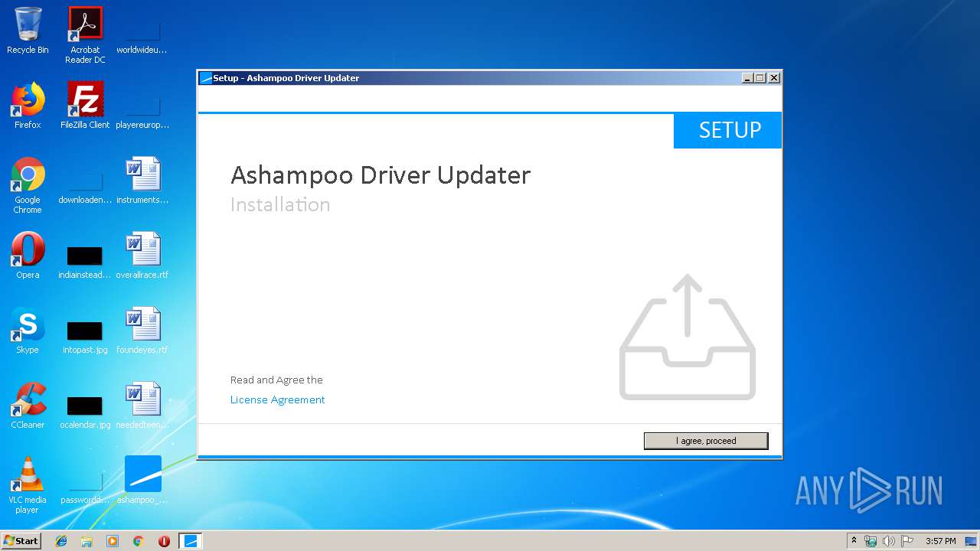Open Windows Explorer from the taskbar

coord(87,541)
